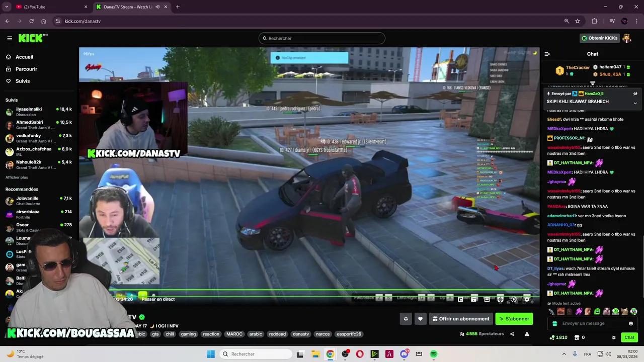The image size is (644, 362).
Task: Click Obtenir KICKs button
Action: [x=599, y=38]
